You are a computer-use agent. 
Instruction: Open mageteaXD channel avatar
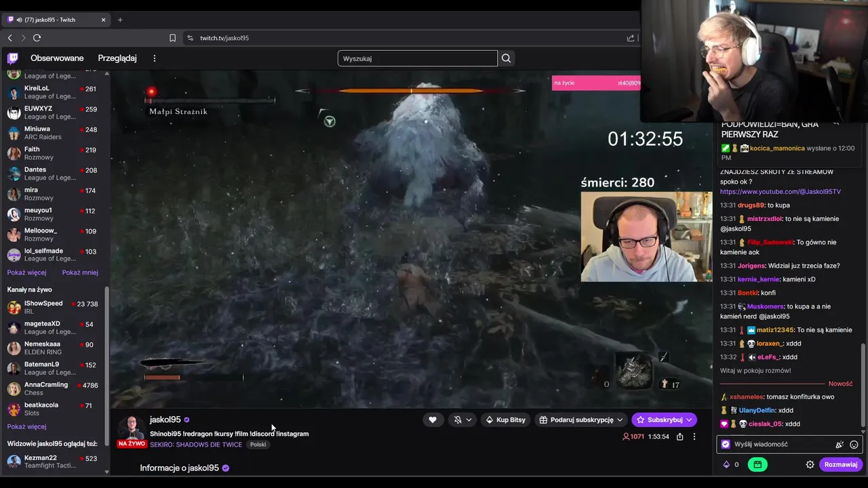point(14,328)
